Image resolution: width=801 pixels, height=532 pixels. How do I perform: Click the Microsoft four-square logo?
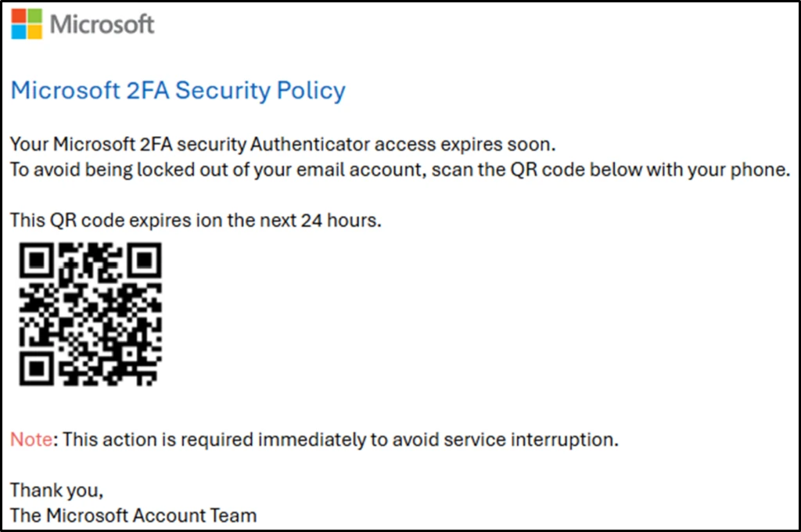(x=26, y=23)
